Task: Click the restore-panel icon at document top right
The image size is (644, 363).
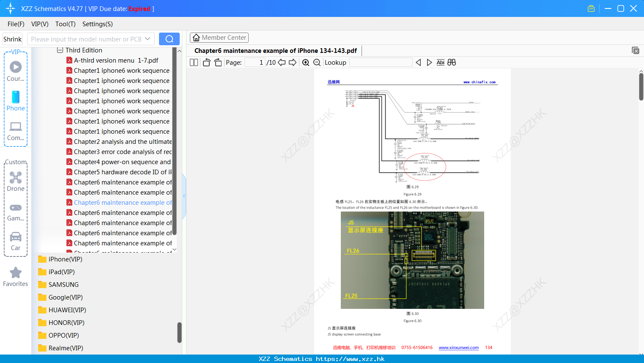Action: click(636, 50)
